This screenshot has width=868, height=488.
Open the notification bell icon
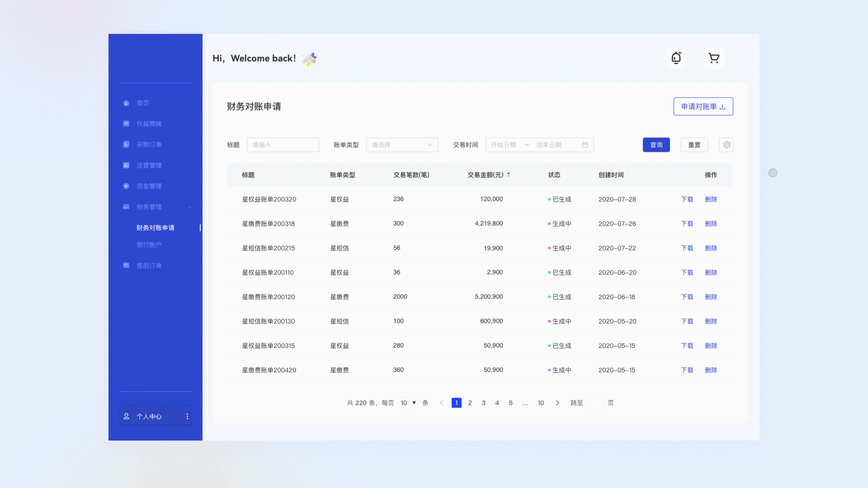(x=676, y=58)
